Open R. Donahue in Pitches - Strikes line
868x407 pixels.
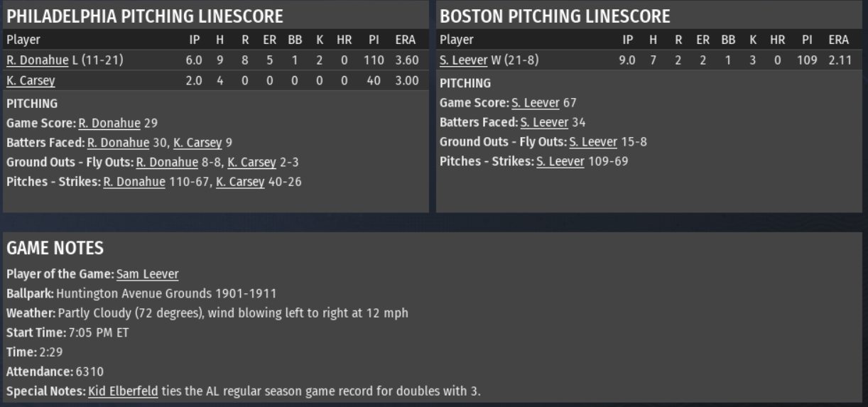[x=134, y=182]
